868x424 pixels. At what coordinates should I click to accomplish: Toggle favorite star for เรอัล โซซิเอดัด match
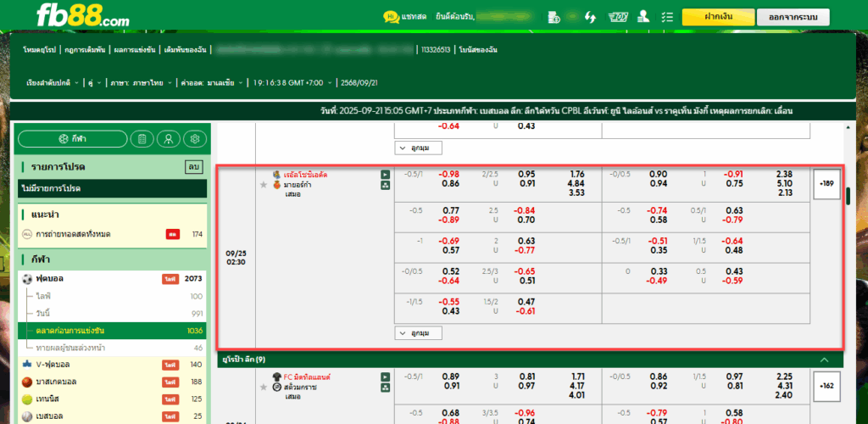264,185
